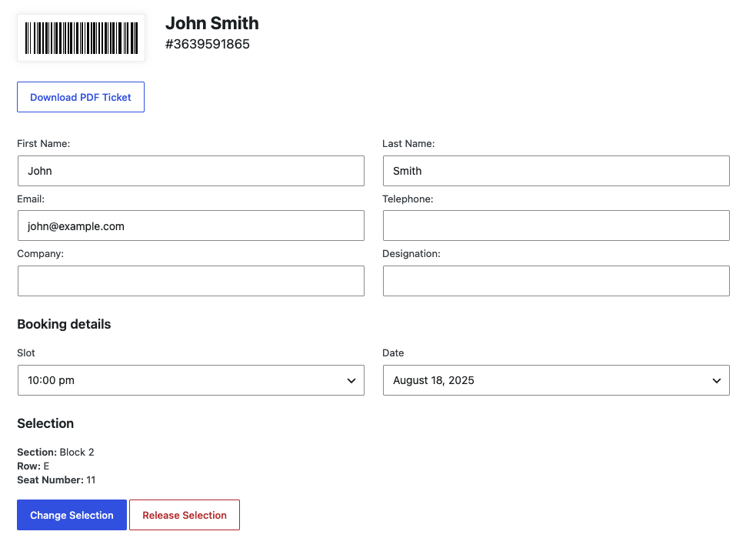
Task: Click the Booking details heading
Action: coord(64,324)
